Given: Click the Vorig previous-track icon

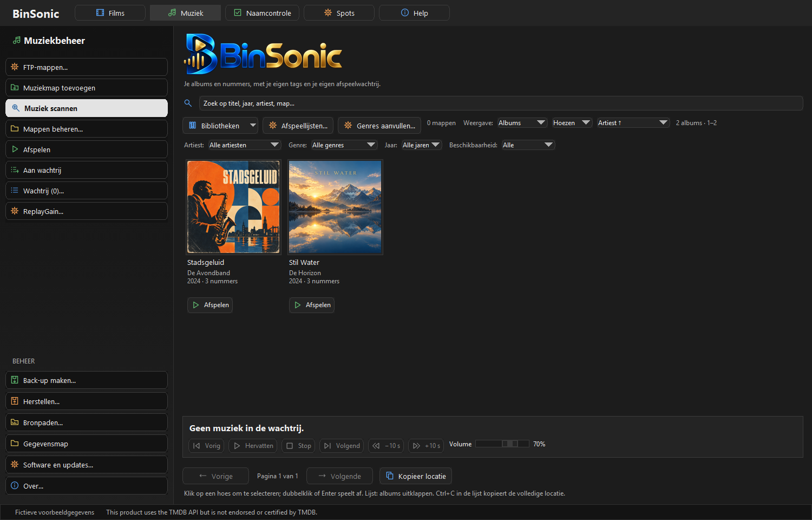Looking at the screenshot, I should point(197,446).
